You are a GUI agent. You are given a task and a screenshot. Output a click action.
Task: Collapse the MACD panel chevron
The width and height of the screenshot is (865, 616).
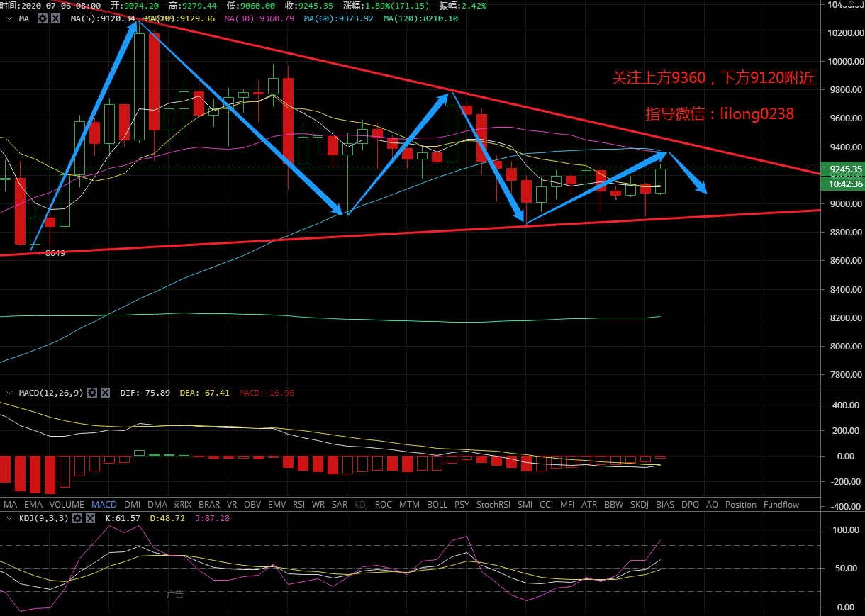pos(9,393)
